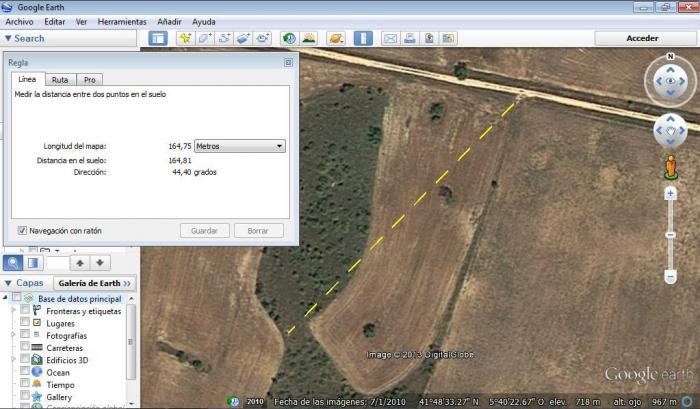Click the Borrar button

point(258,231)
